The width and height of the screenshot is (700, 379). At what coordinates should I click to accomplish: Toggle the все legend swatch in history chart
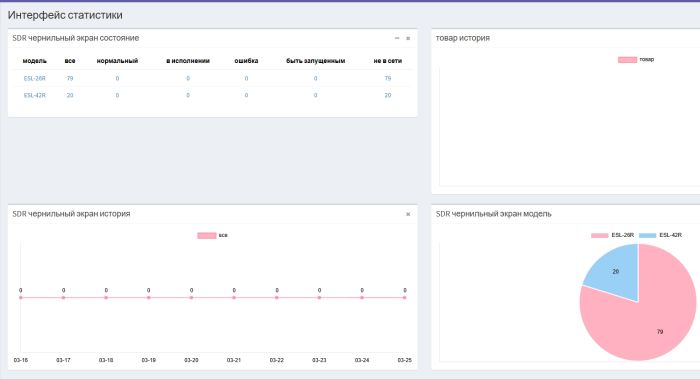[x=207, y=235]
